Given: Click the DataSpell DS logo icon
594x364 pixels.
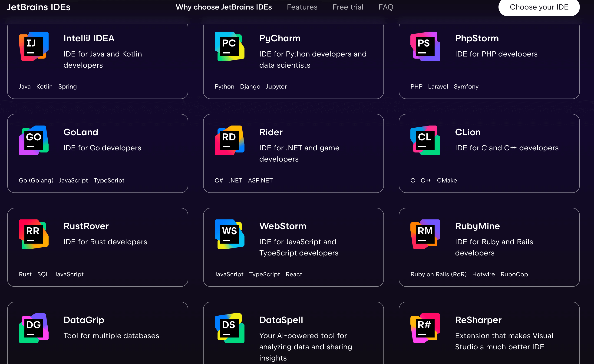Looking at the screenshot, I should (230, 328).
